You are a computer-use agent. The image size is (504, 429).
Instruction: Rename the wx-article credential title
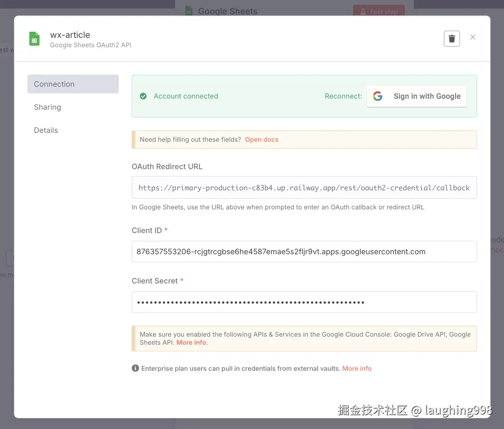click(x=70, y=35)
